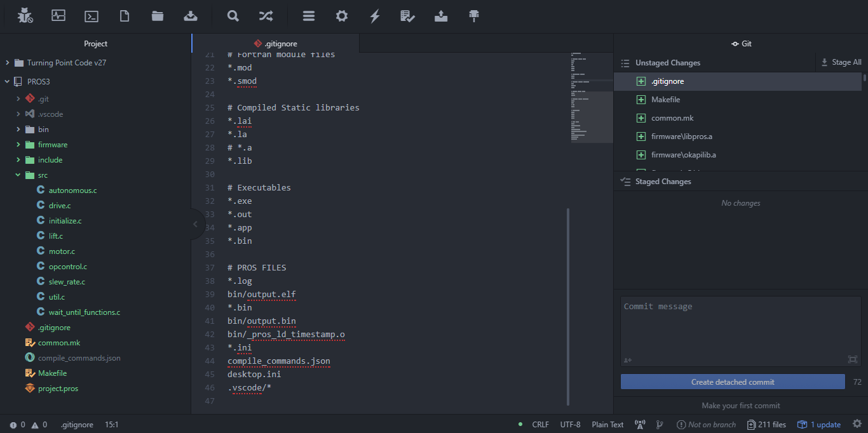This screenshot has height=433, width=868.
Task: Click cursor position 15:1 in status bar
Action: (112, 425)
